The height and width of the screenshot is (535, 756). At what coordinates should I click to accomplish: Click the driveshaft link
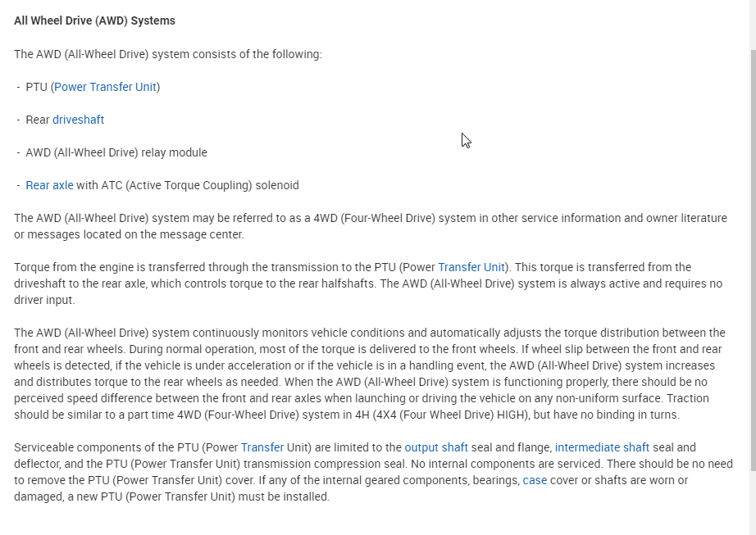[x=78, y=120]
